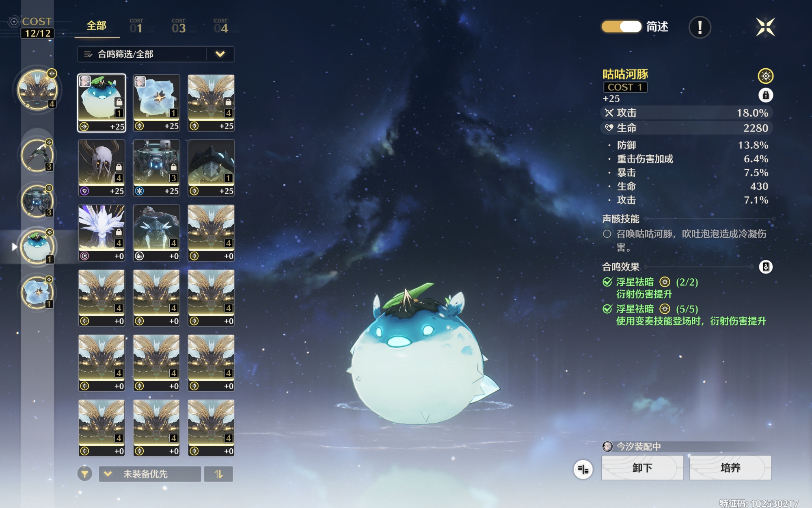The height and width of the screenshot is (508, 812).
Task: Click the 今汐 character avatar icon
Action: pos(607,447)
